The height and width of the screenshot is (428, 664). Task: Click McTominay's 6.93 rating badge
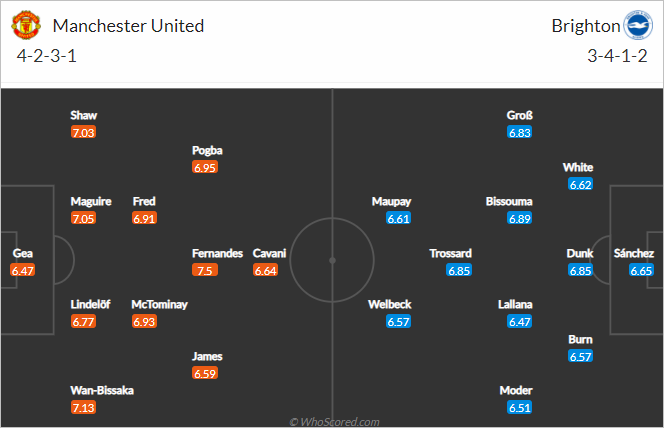coord(144,322)
